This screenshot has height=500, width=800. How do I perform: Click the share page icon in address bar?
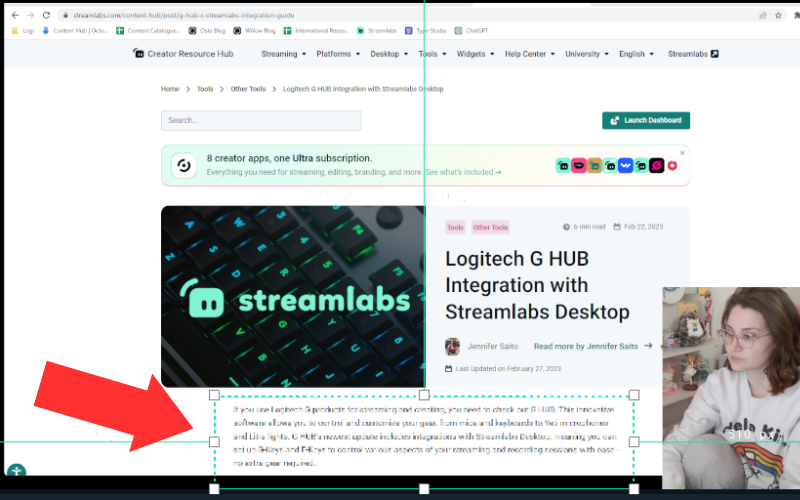(763, 15)
